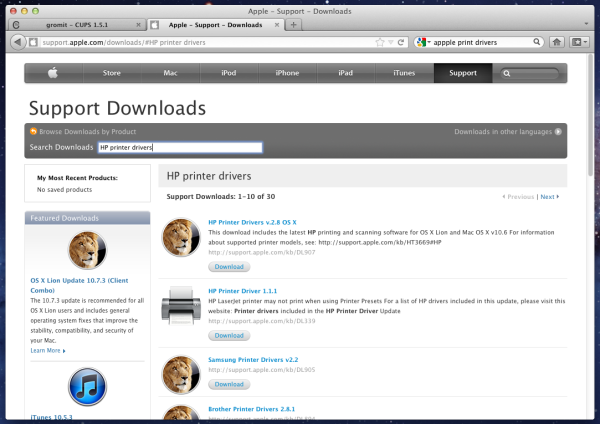Open the Google search engine selector
Viewport: 600px width, 424px height.
point(424,42)
